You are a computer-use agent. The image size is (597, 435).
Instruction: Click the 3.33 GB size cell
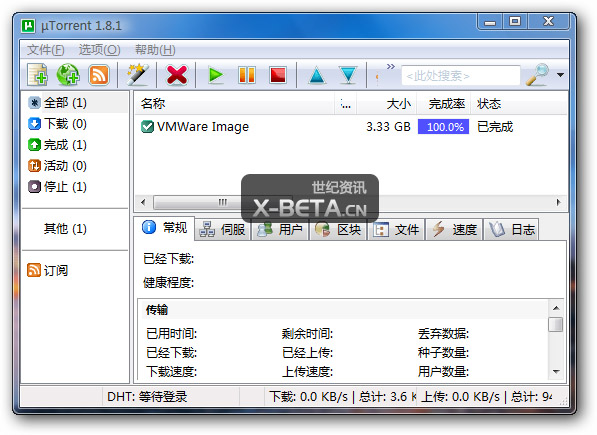(x=388, y=127)
